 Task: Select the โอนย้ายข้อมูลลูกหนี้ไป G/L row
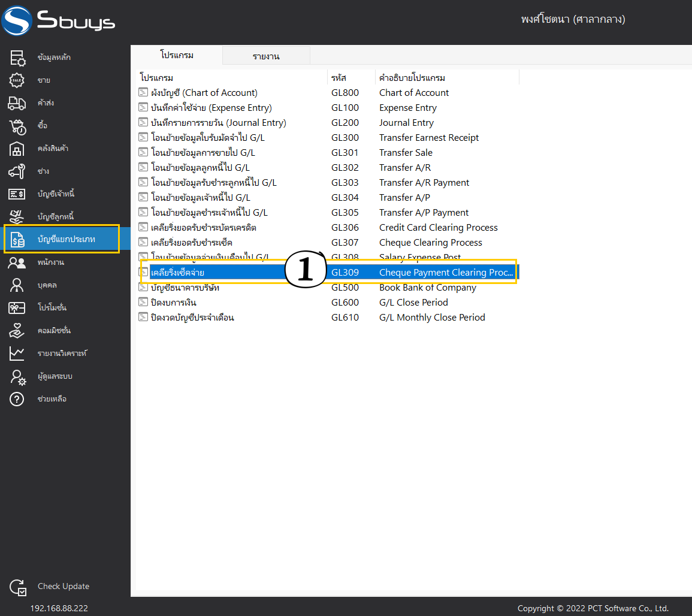(x=329, y=168)
